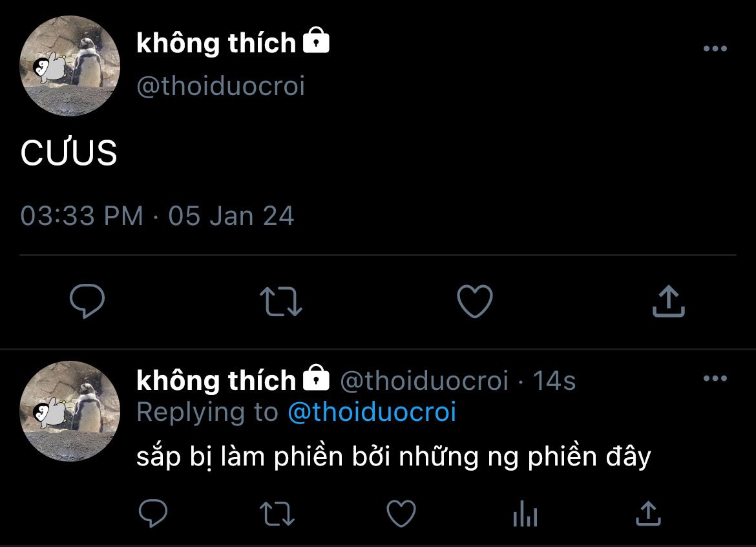Retweet the reply tweet
Viewport: 756px width, 547px height.
pyautogui.click(x=277, y=515)
